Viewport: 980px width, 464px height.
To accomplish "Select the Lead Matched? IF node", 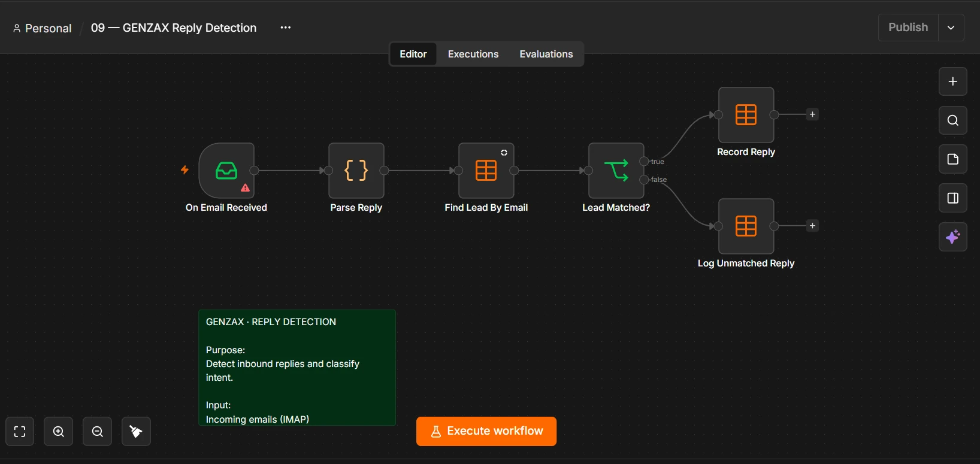I will tap(616, 171).
